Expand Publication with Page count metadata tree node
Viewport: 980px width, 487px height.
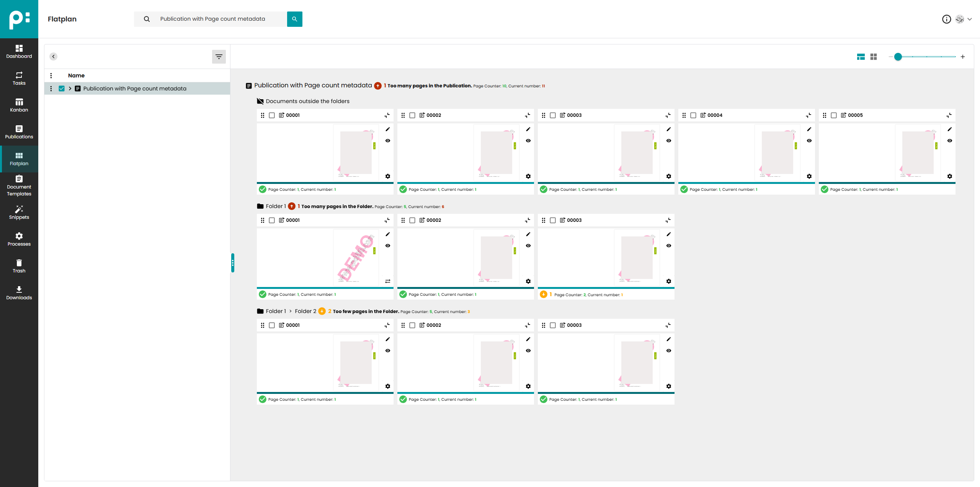point(70,89)
